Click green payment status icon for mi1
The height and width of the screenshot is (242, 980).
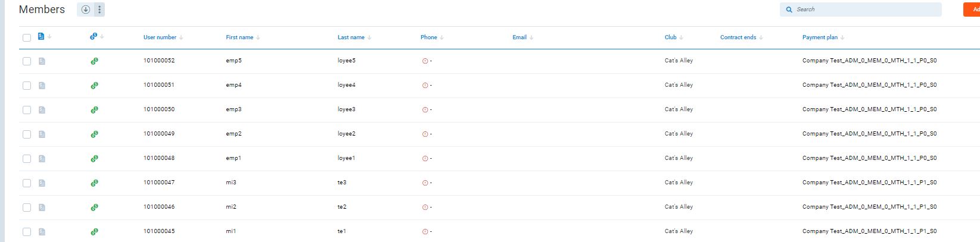94,232
